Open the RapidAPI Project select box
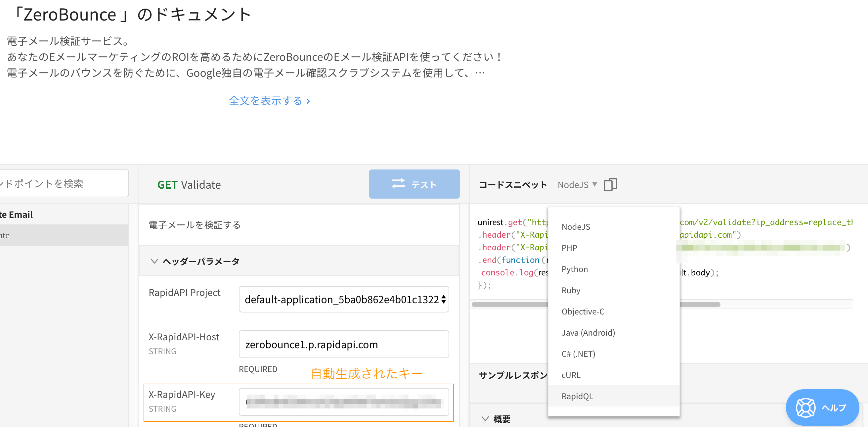This screenshot has width=868, height=427. (x=344, y=300)
